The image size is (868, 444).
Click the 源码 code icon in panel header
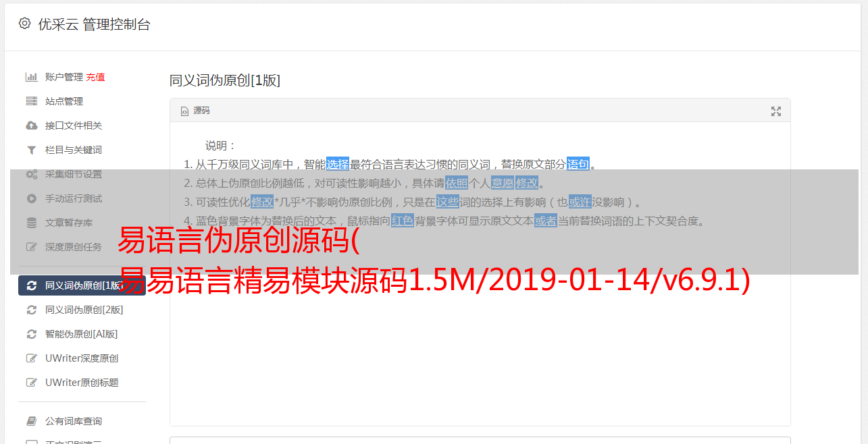coord(184,111)
